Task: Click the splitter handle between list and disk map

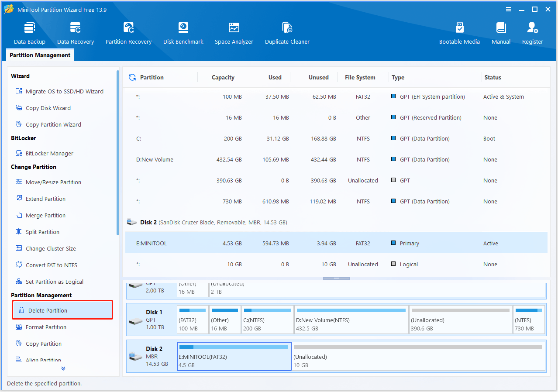Action: 336,278
